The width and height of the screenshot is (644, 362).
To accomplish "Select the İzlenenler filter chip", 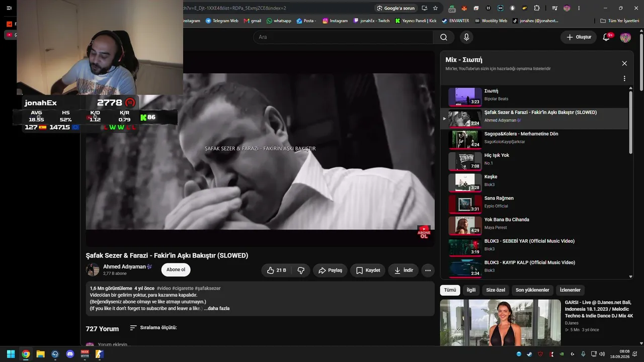I will (x=570, y=290).
